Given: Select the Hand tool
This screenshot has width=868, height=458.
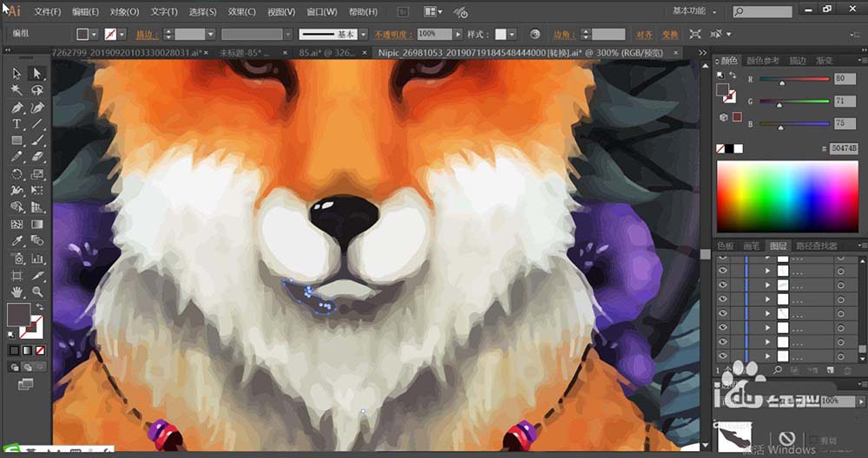Looking at the screenshot, I should pos(17,291).
